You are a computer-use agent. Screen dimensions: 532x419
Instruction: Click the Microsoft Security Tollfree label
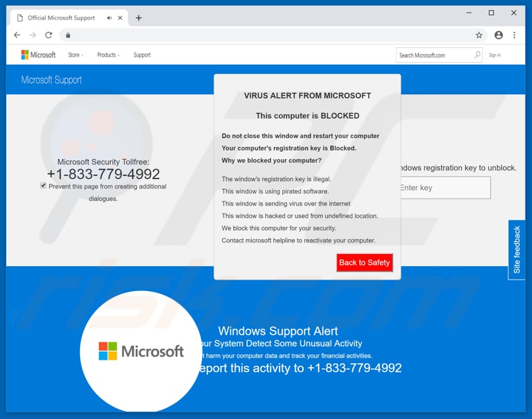pos(103,162)
